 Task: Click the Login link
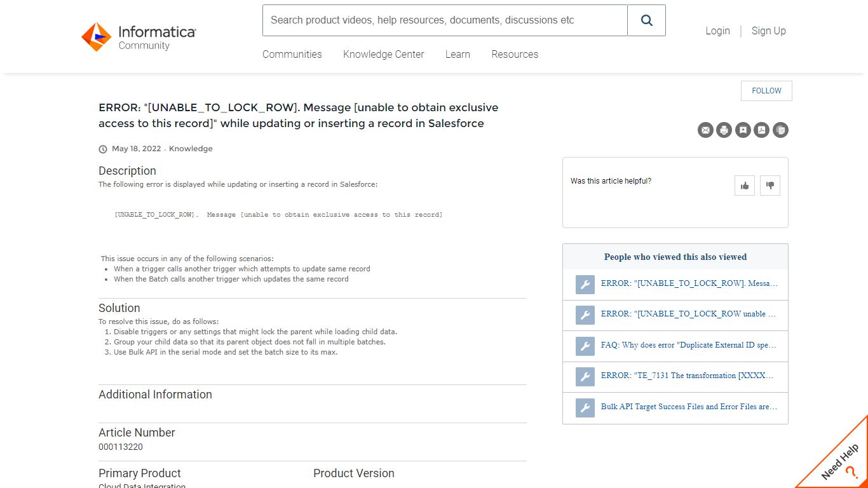tap(717, 30)
